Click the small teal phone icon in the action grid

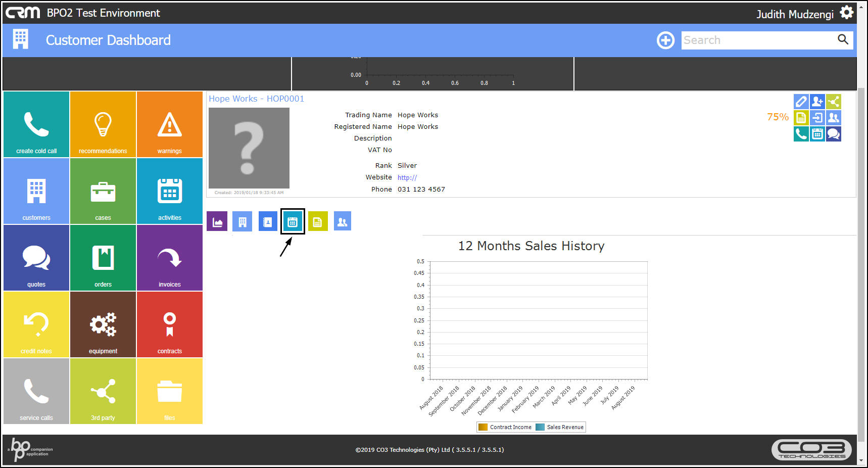pos(801,134)
